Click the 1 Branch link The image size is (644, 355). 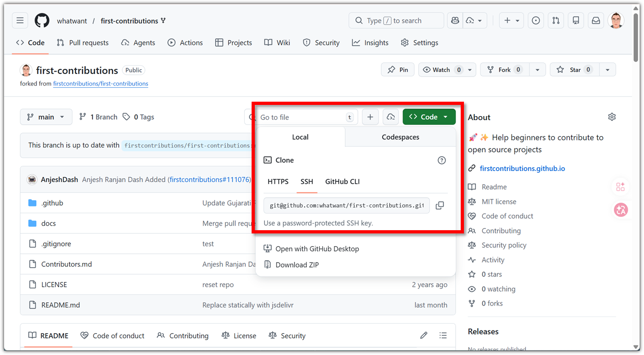(98, 117)
